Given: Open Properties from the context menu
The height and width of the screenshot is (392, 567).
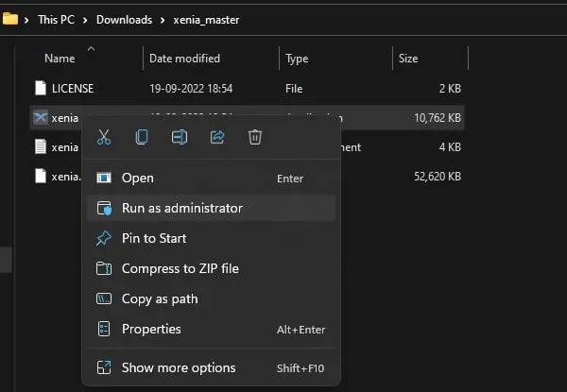Looking at the screenshot, I should [211, 329].
